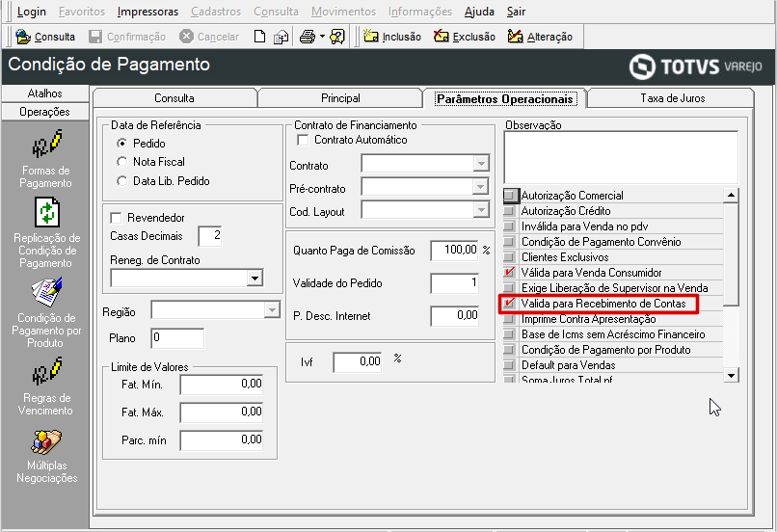Click the Validade do Pedido field
777x532 pixels.
454,283
